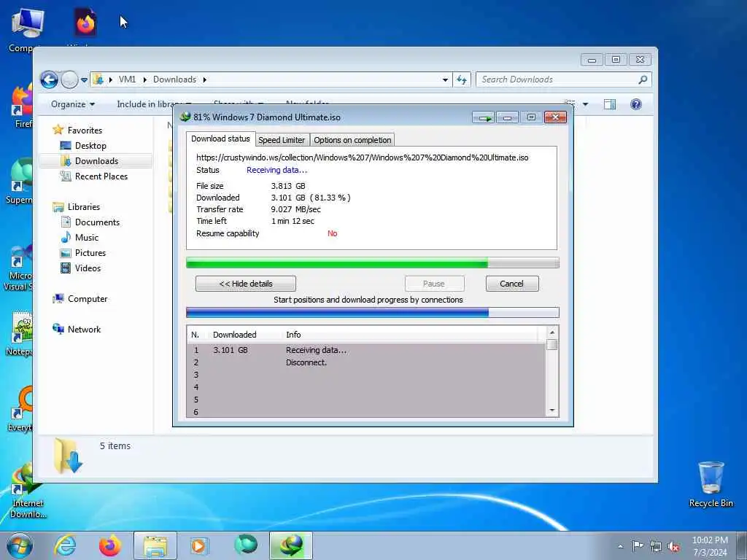The height and width of the screenshot is (560, 747).
Task: Click the IDM green arrow title bar button
Action: [483, 117]
